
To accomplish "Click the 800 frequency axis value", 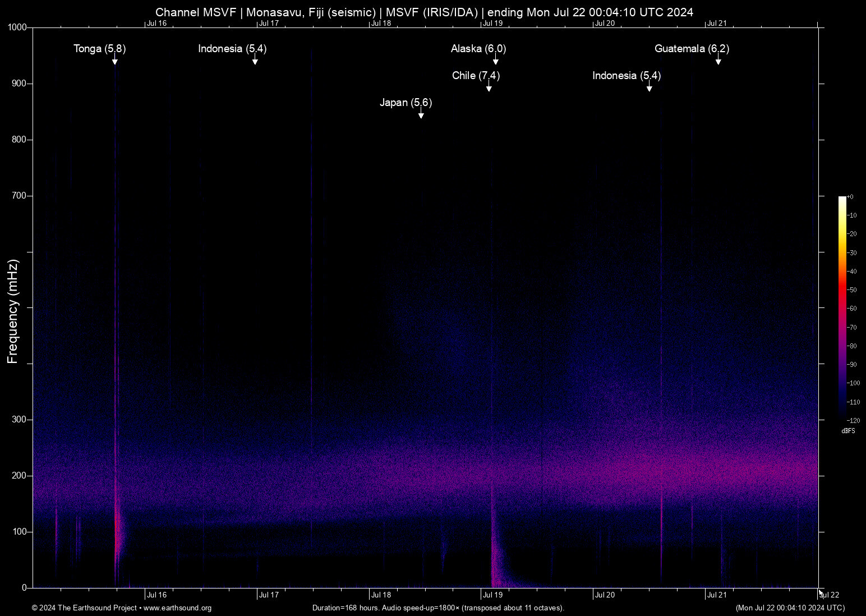I will (20, 140).
